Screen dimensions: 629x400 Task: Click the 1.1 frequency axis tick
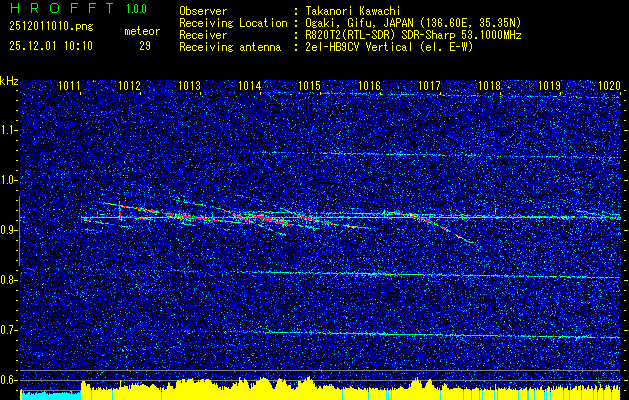[x=9, y=130]
